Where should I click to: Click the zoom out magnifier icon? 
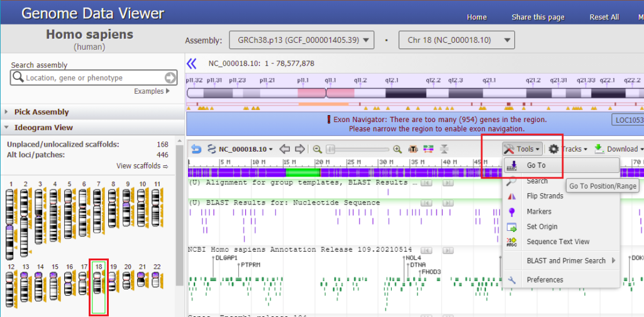pyautogui.click(x=317, y=149)
